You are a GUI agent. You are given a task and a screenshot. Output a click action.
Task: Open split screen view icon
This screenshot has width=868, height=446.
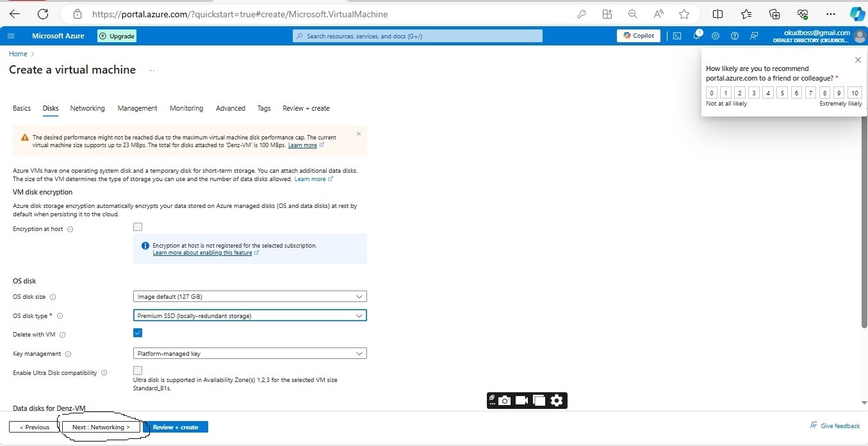(718, 14)
